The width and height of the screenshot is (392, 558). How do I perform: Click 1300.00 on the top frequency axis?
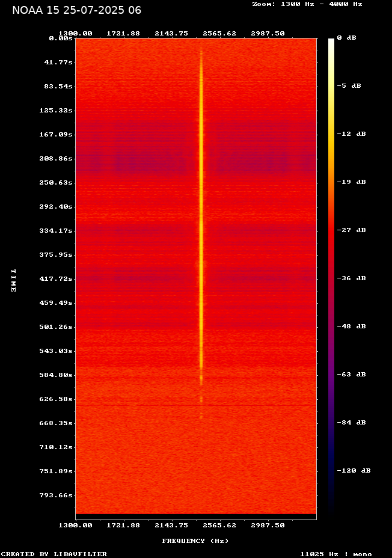[x=75, y=34]
